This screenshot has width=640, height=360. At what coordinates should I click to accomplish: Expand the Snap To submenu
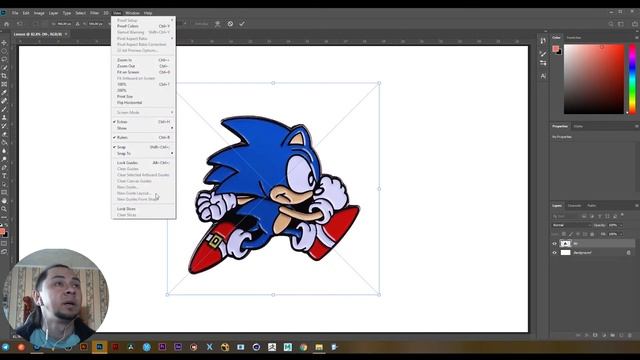[143, 153]
